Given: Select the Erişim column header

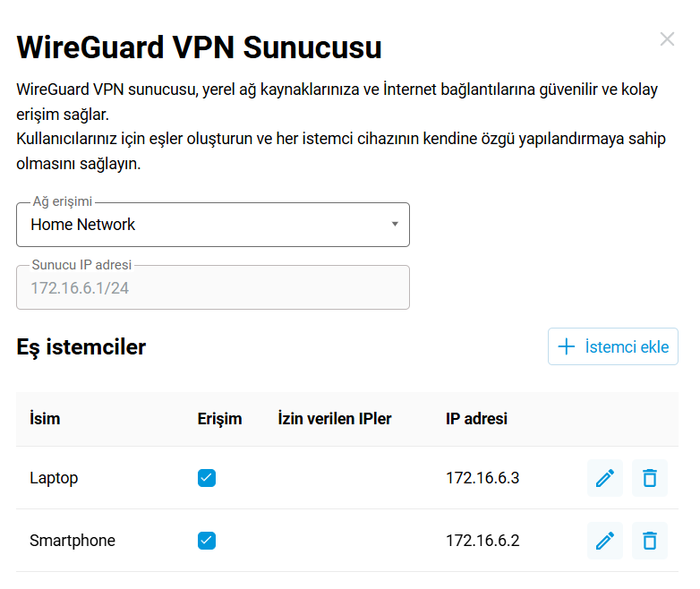Looking at the screenshot, I should coord(219,419).
